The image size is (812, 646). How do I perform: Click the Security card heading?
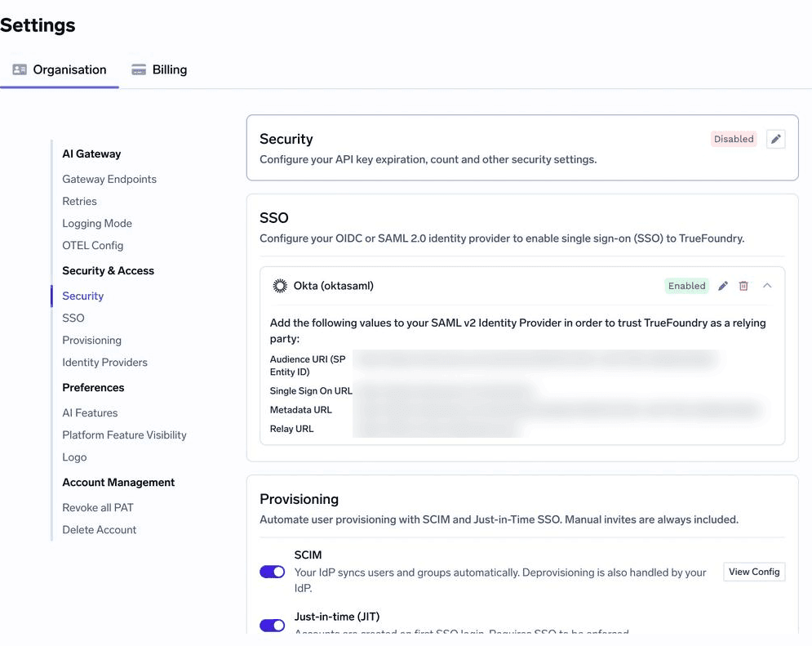[286, 139]
